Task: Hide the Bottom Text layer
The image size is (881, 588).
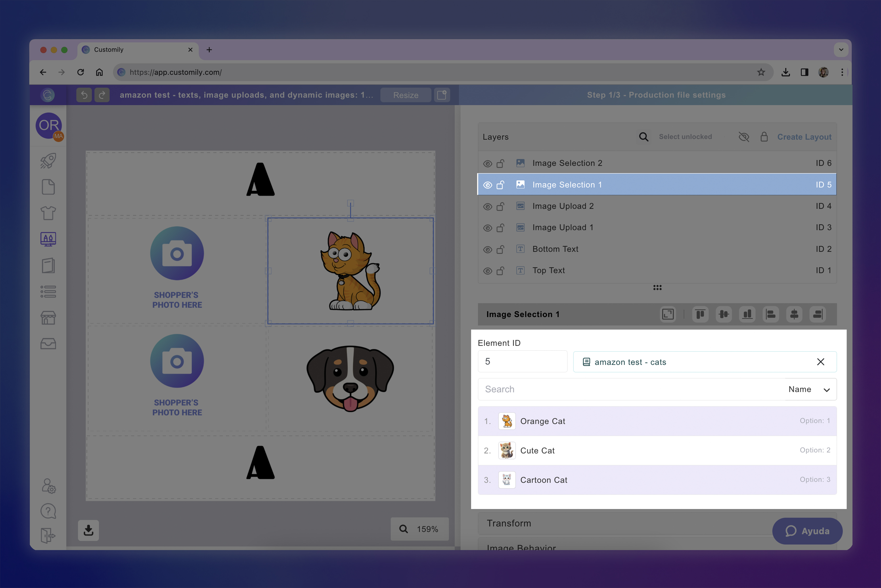Action: [x=487, y=249]
